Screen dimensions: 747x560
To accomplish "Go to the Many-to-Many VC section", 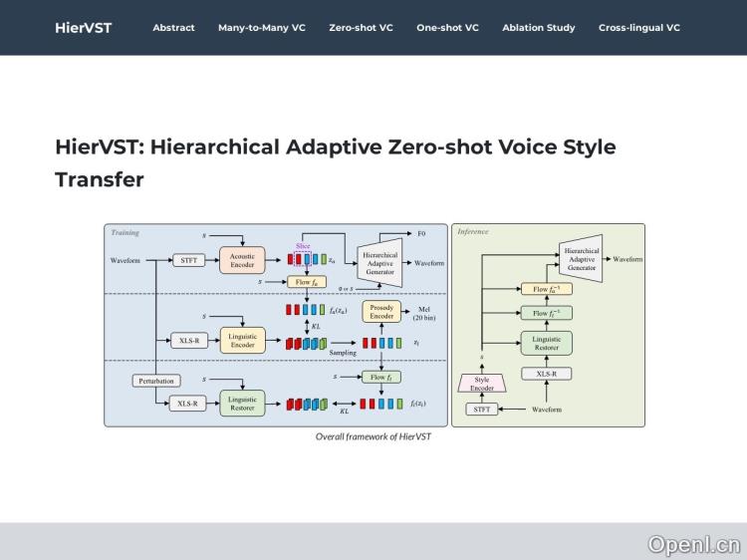I will pos(262,28).
